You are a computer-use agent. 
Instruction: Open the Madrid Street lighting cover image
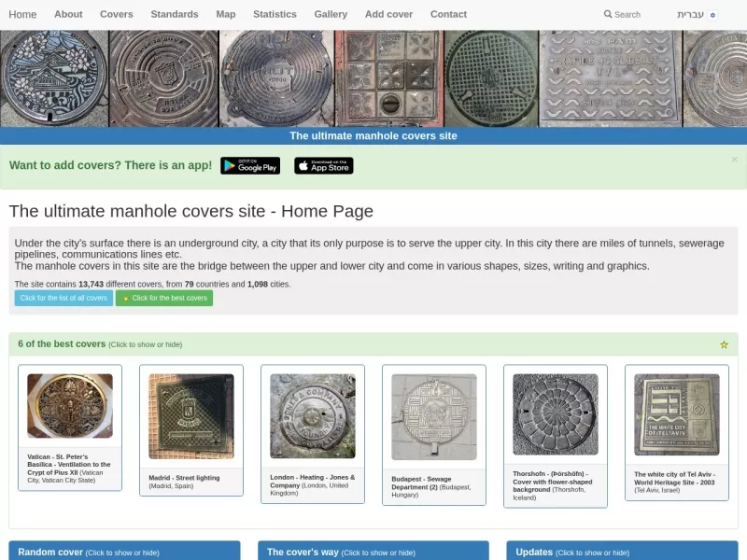point(191,416)
